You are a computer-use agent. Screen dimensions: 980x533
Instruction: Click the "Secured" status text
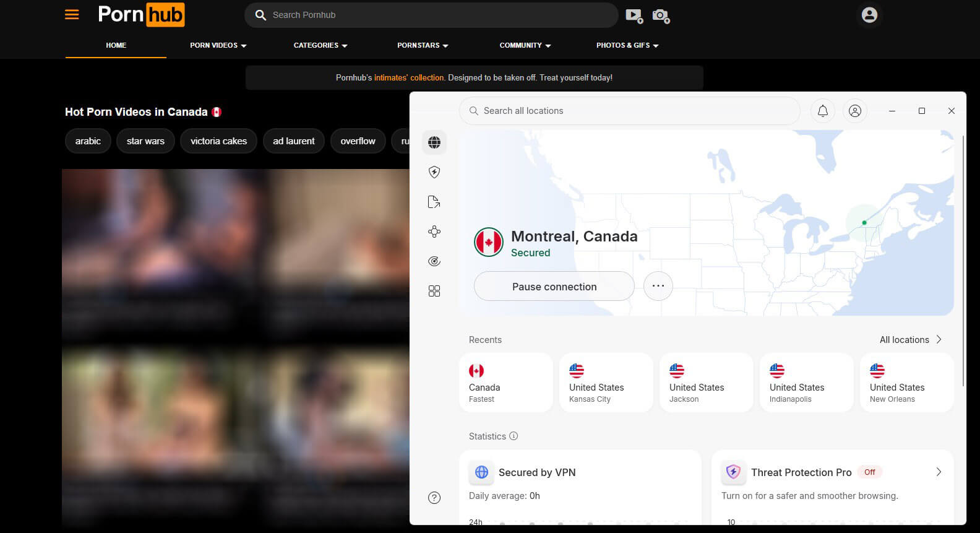coord(530,253)
